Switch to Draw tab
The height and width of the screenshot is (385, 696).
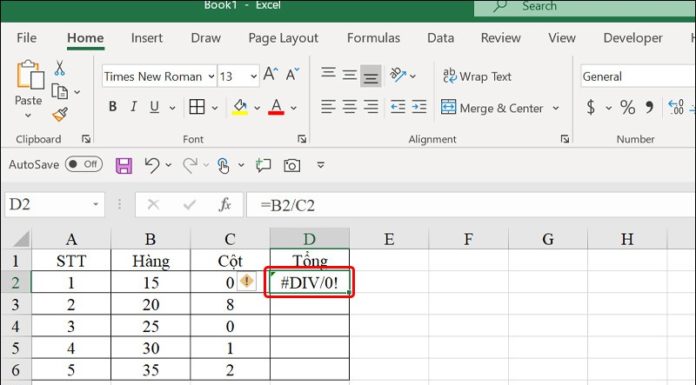(206, 38)
